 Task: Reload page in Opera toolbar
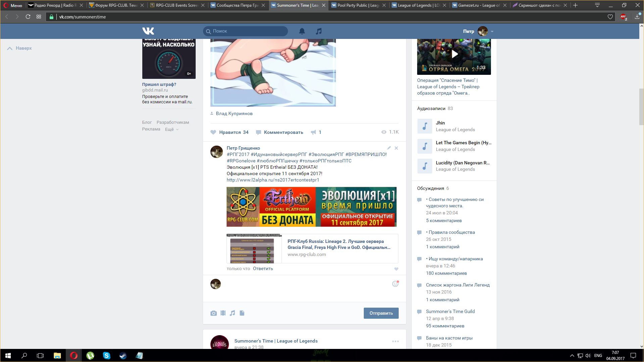pos(28,17)
